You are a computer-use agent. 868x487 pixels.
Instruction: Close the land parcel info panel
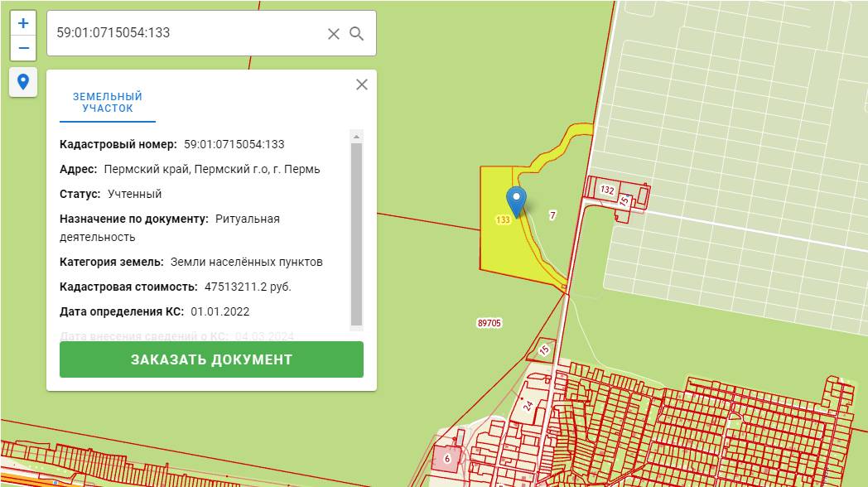pos(361,84)
